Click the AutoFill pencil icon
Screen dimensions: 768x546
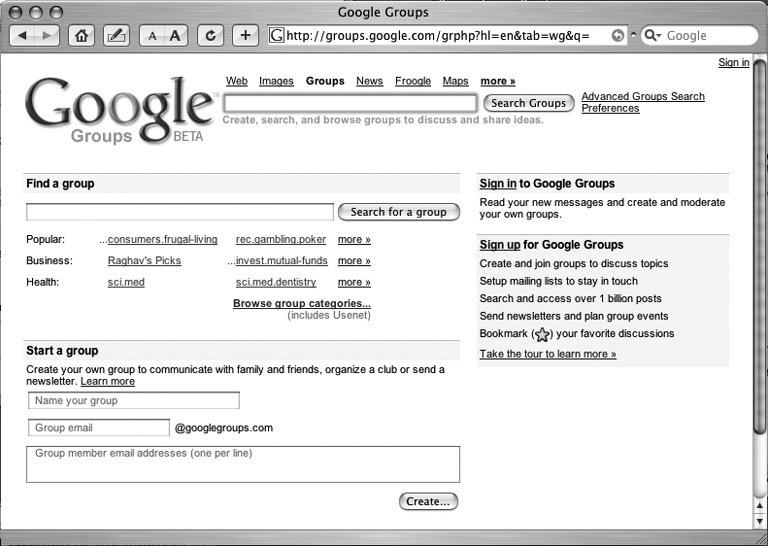point(116,35)
